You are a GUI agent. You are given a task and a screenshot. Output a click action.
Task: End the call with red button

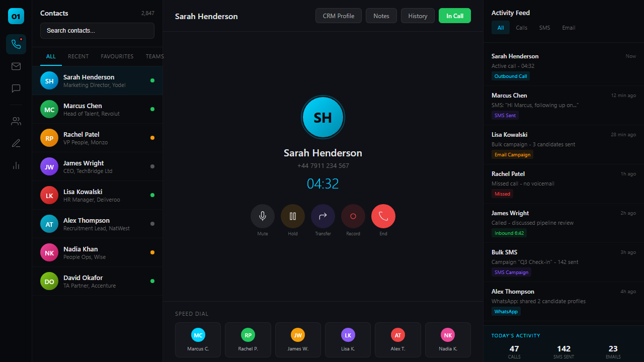coord(383,216)
